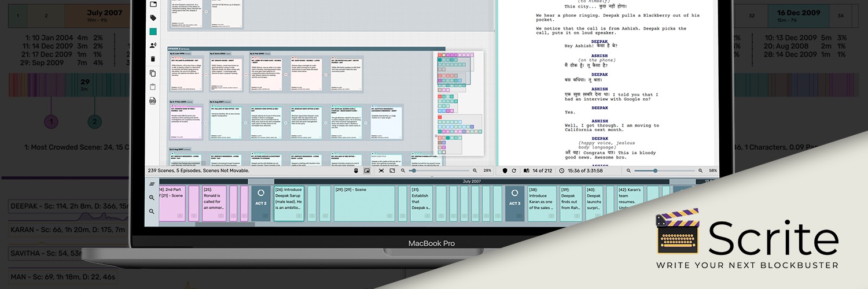Select scene [26] Introduce Deepak Sarup in timeline
Screen dimensions: 868x289
pos(289,203)
